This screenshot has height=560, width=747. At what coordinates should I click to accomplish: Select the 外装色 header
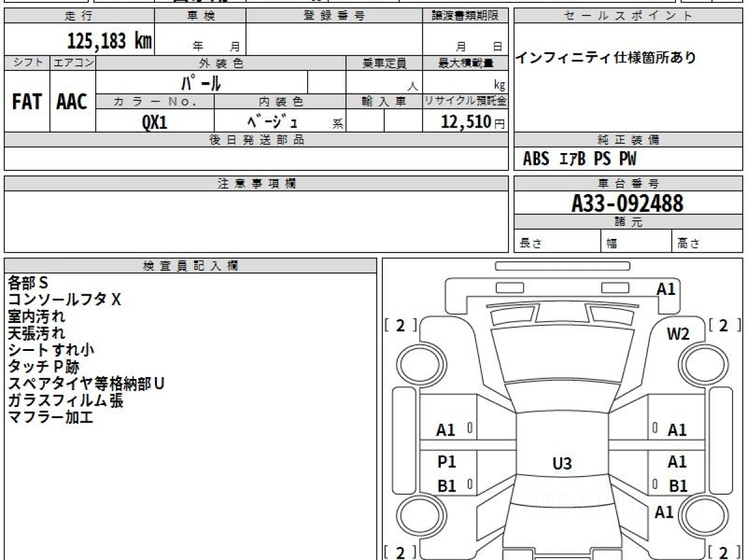[x=221, y=63]
